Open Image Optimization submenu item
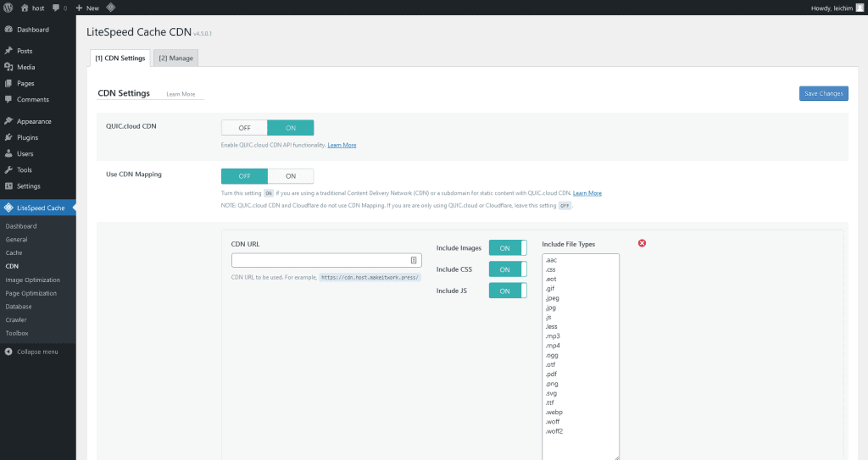Viewport: 868px width, 460px height. point(33,280)
